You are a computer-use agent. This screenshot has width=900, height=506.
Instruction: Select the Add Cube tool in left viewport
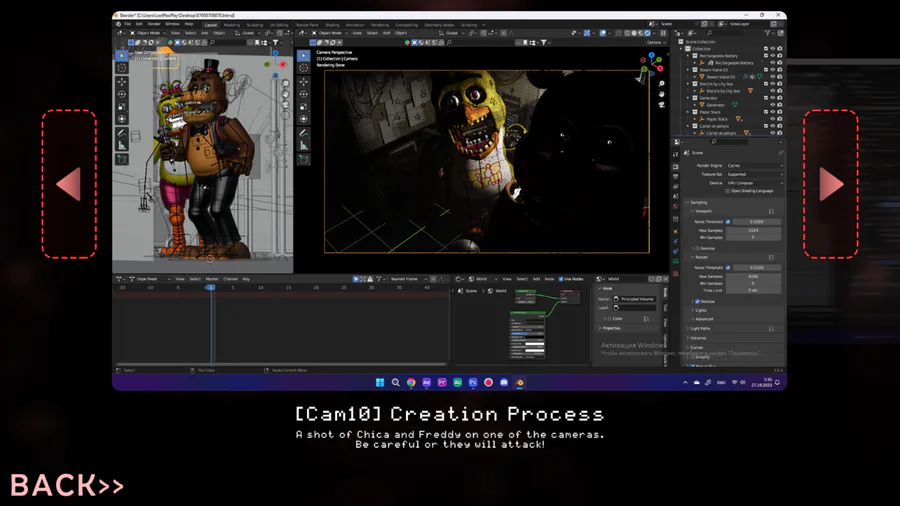[122, 159]
